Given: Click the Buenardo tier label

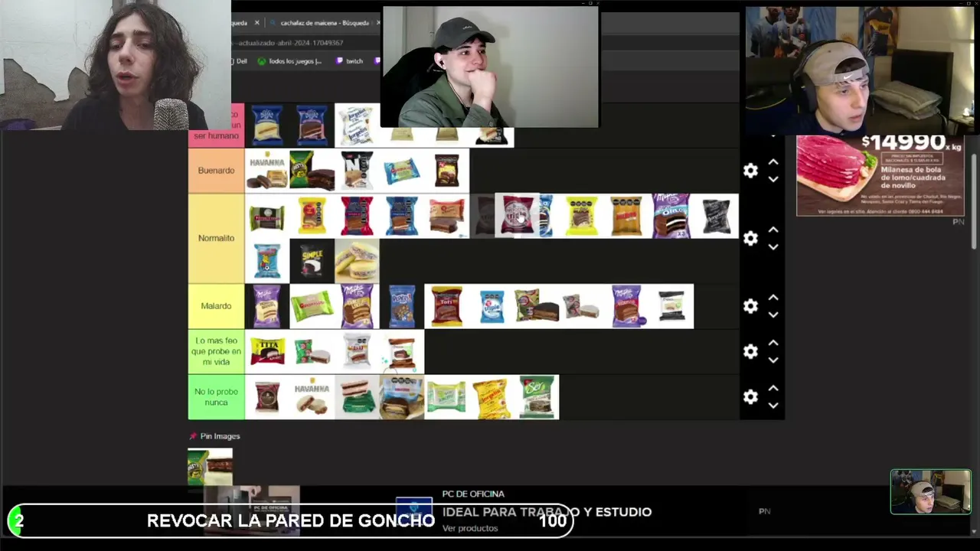Looking at the screenshot, I should click(x=216, y=171).
